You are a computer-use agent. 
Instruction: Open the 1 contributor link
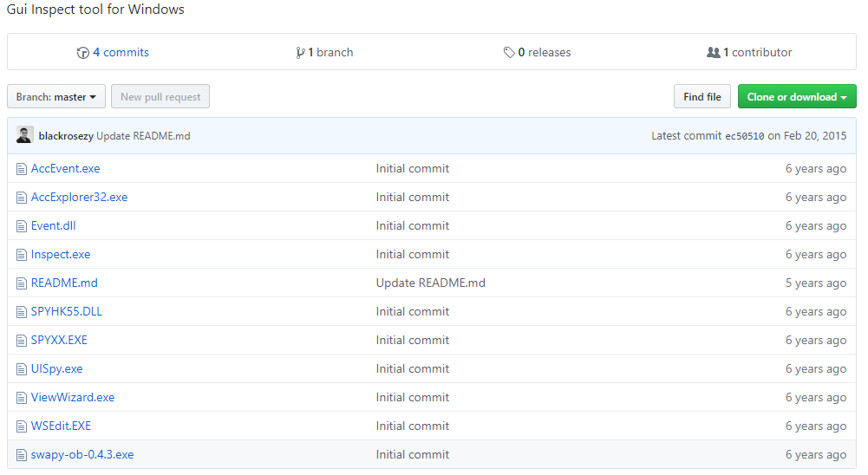[757, 53]
